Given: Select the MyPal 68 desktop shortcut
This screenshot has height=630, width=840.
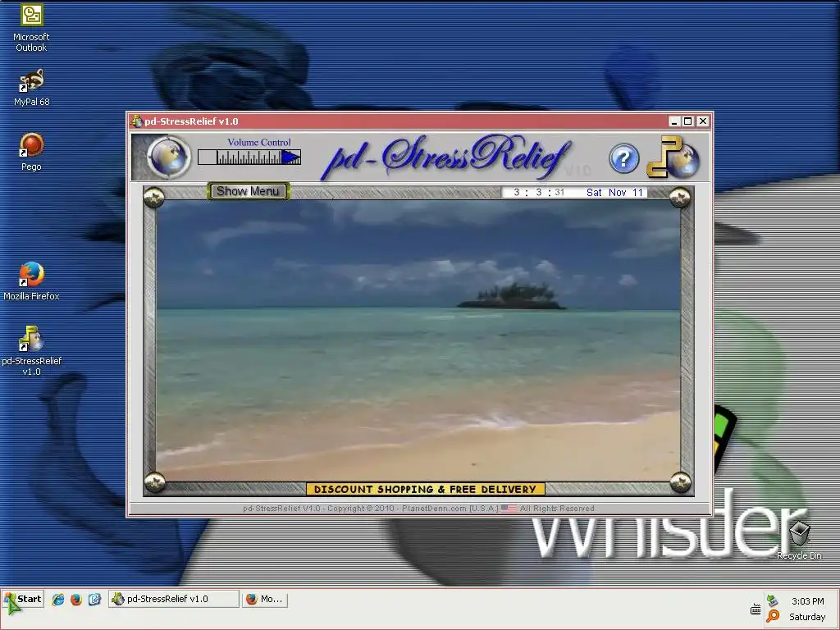Looking at the screenshot, I should (x=31, y=88).
